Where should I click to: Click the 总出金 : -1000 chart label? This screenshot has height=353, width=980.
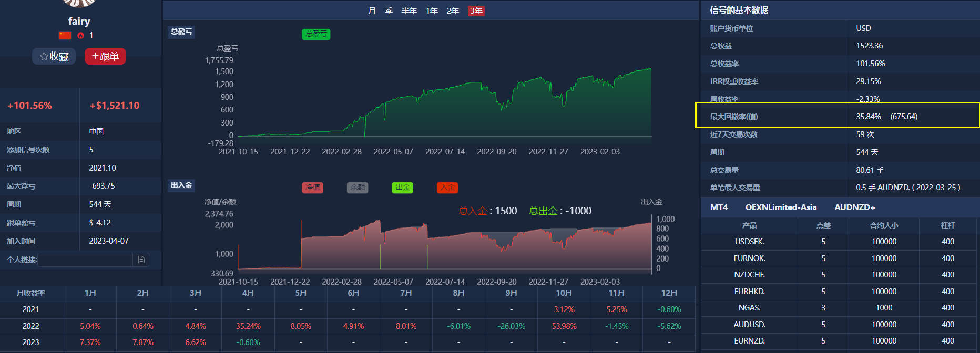[x=560, y=211]
